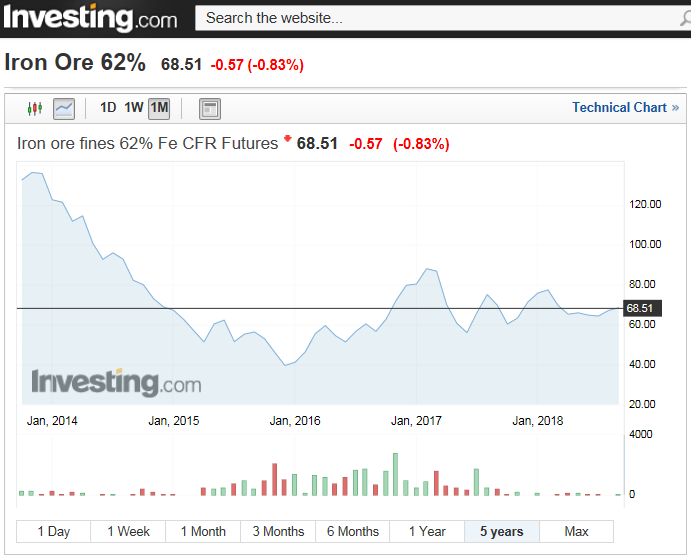Click the 100.00 price axis label
This screenshot has width=691, height=560.
645,244
